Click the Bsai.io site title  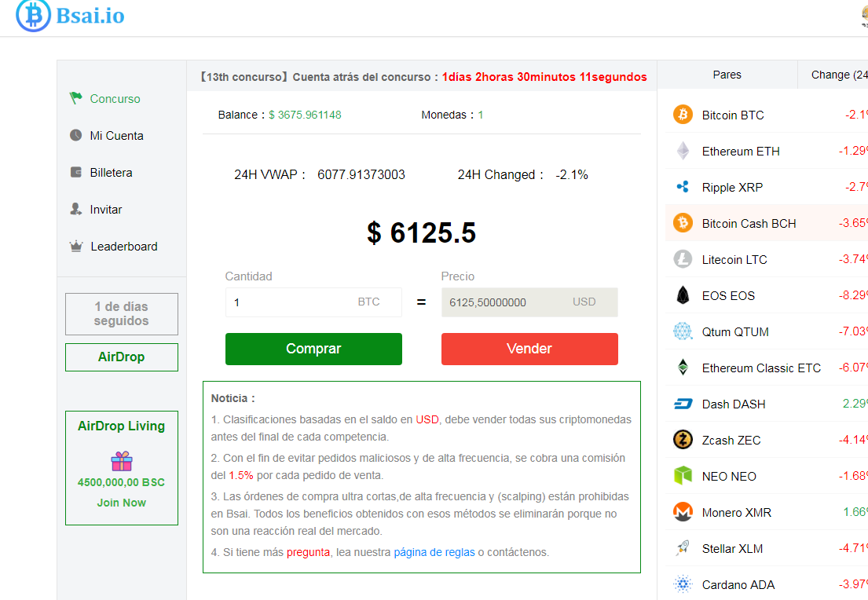click(x=90, y=16)
